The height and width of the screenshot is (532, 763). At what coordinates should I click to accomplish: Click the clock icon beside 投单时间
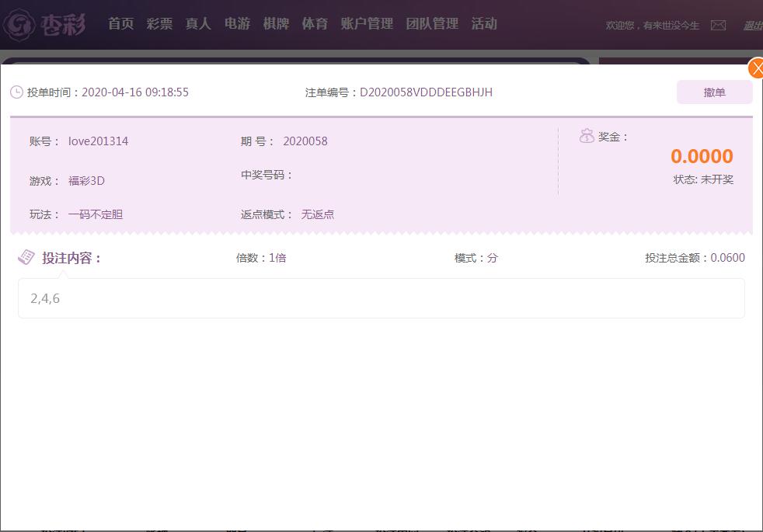pyautogui.click(x=16, y=92)
